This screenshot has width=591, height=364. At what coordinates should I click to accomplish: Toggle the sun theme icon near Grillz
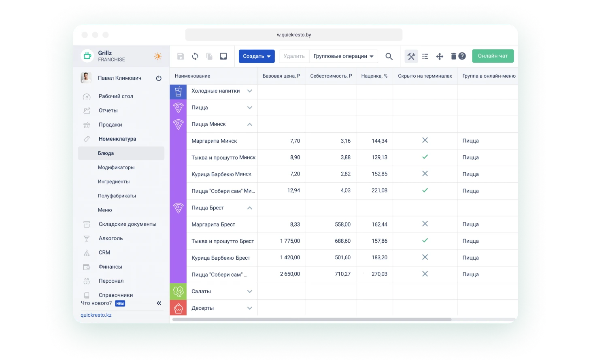157,56
